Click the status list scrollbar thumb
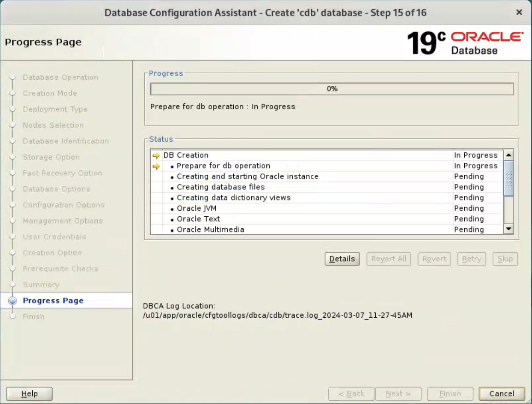The width and height of the screenshot is (532, 404). 508,178
